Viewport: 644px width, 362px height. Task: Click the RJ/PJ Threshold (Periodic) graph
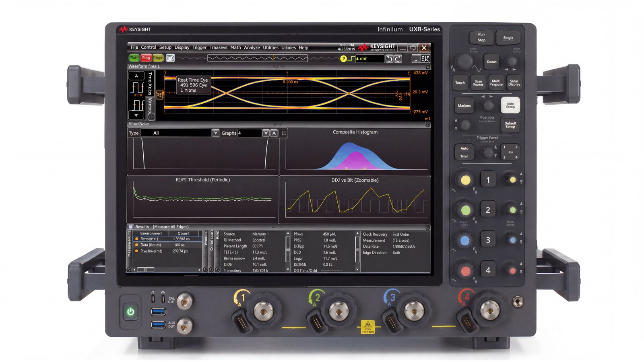pyautogui.click(x=203, y=199)
